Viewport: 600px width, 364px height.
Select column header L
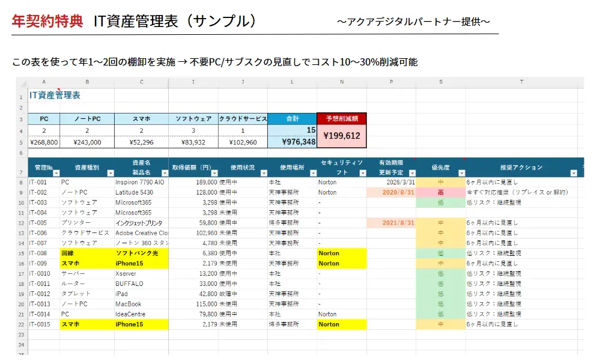(292, 82)
